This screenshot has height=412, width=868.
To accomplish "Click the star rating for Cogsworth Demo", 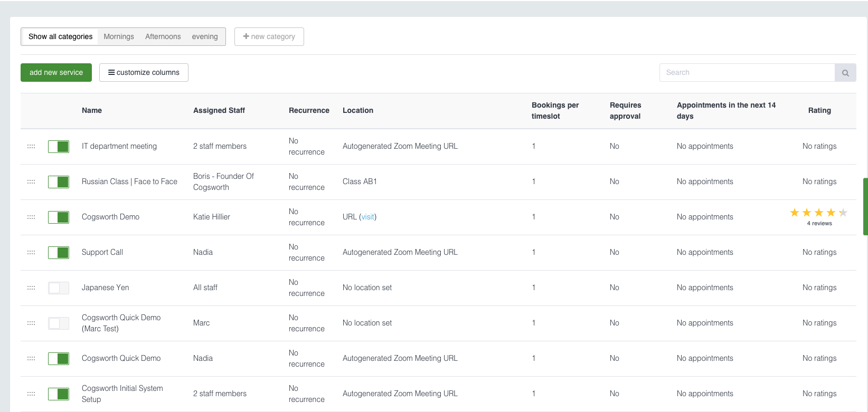I will [819, 213].
